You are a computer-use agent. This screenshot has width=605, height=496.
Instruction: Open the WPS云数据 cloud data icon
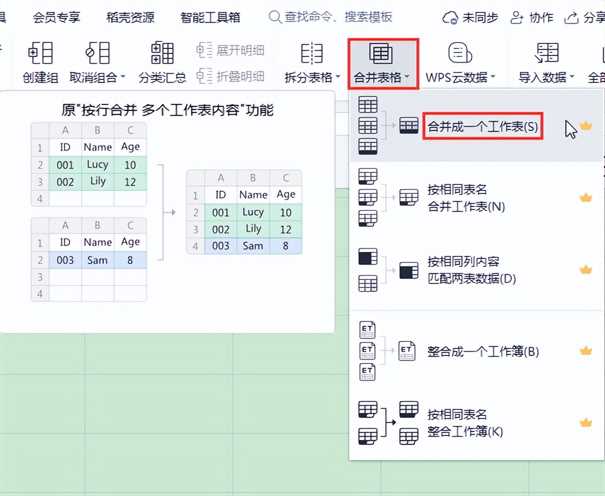tap(460, 53)
